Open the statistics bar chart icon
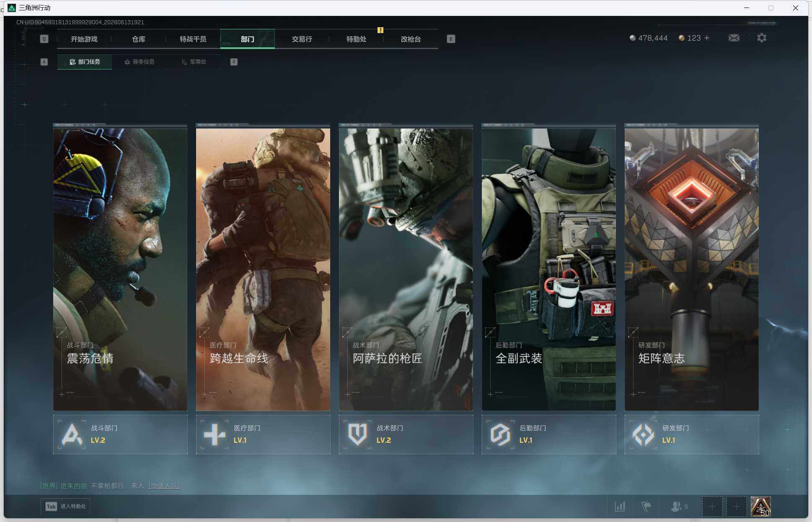 (620, 507)
